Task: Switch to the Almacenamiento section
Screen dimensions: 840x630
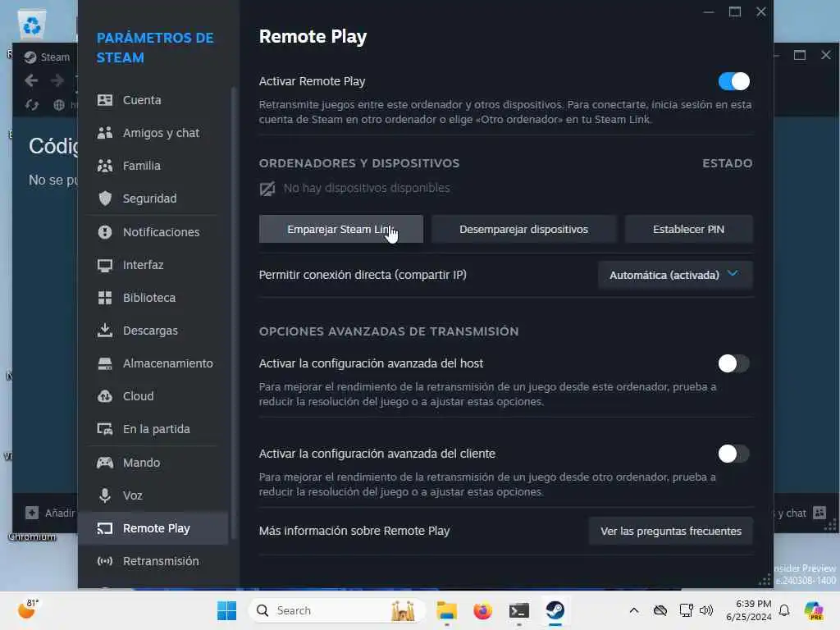Action: click(x=154, y=363)
